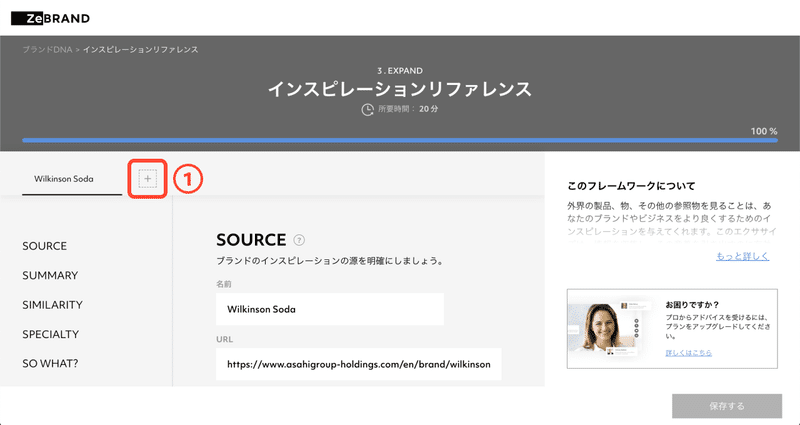This screenshot has height=425, width=800.
Task: Click the 100 % progress label
Action: coord(764,131)
